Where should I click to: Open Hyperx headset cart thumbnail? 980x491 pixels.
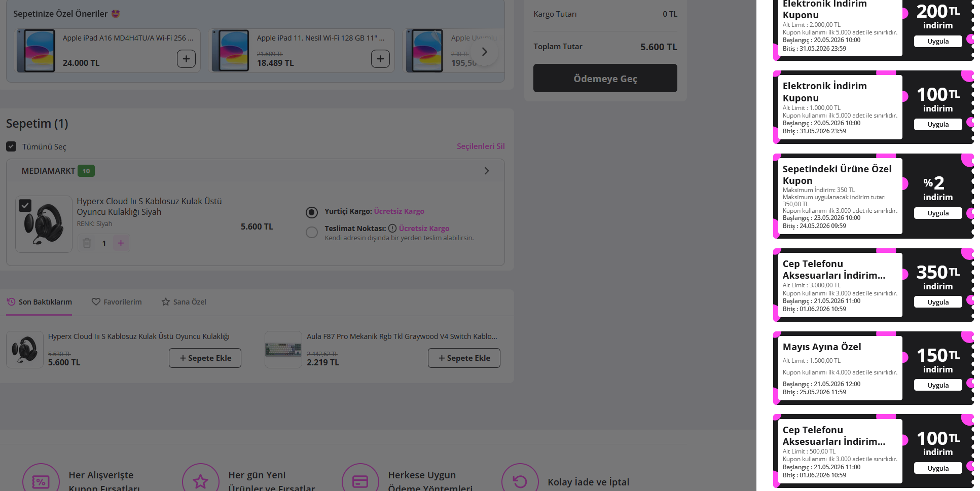[44, 224]
